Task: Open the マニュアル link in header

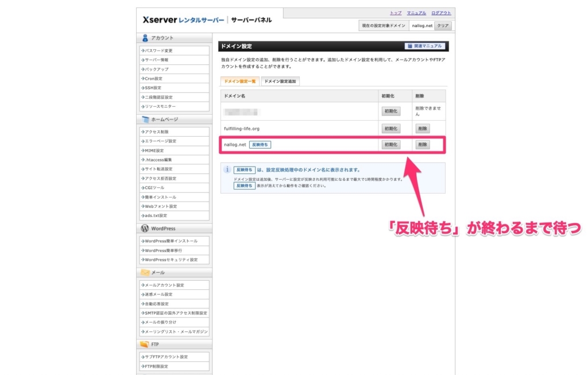Action: coord(416,13)
